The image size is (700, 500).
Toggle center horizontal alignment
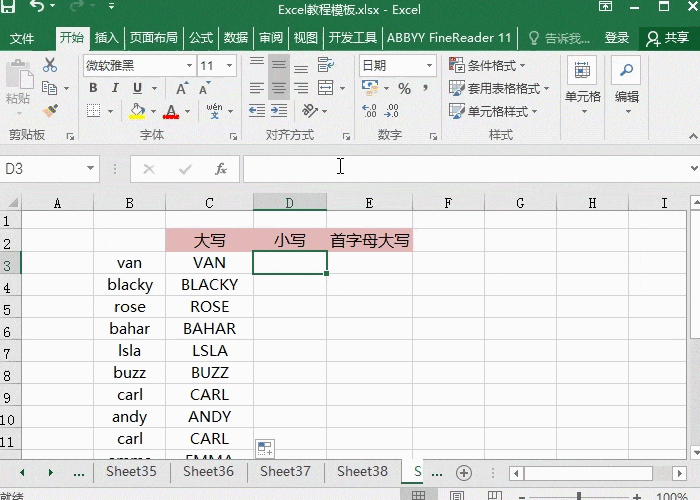click(x=279, y=88)
